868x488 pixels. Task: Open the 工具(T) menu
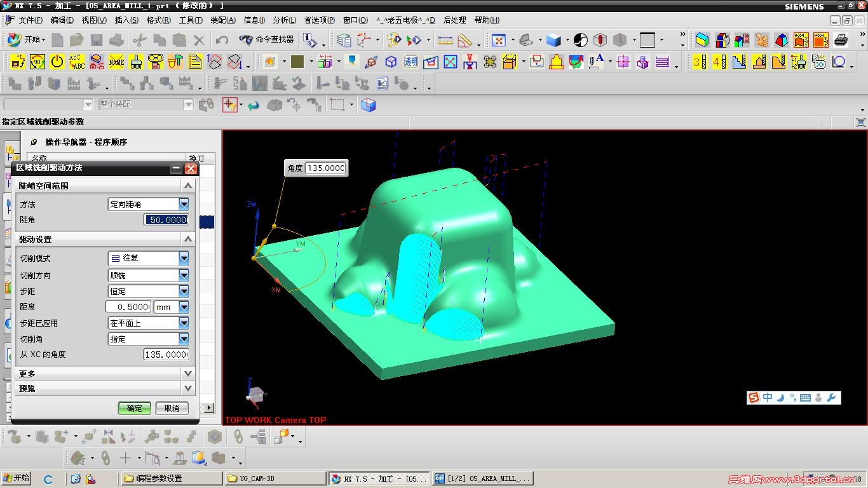click(191, 20)
